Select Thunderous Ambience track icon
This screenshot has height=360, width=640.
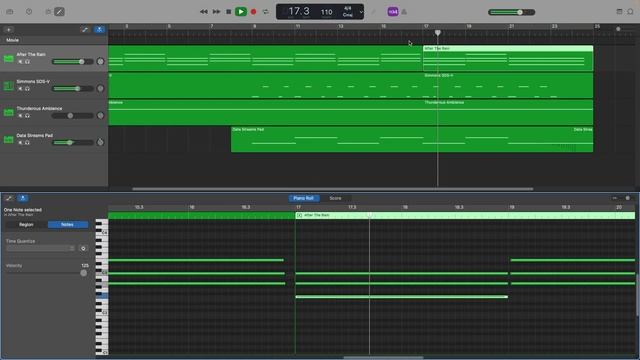tap(9, 113)
